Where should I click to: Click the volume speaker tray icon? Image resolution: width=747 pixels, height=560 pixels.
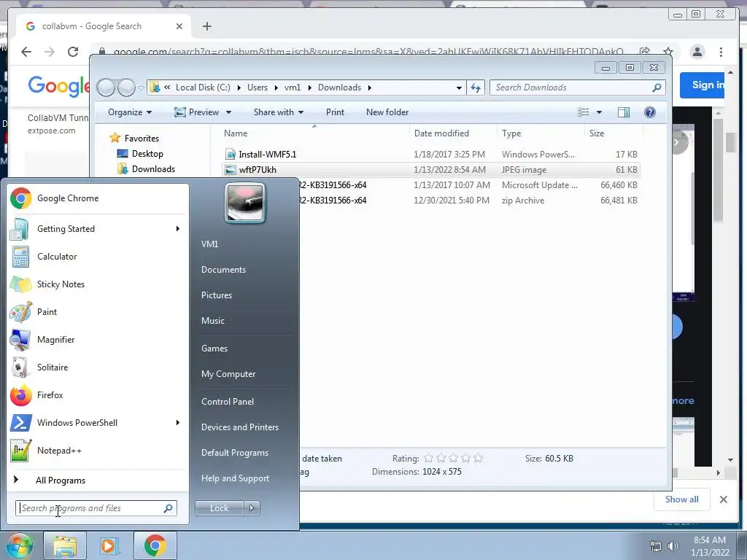[673, 546]
